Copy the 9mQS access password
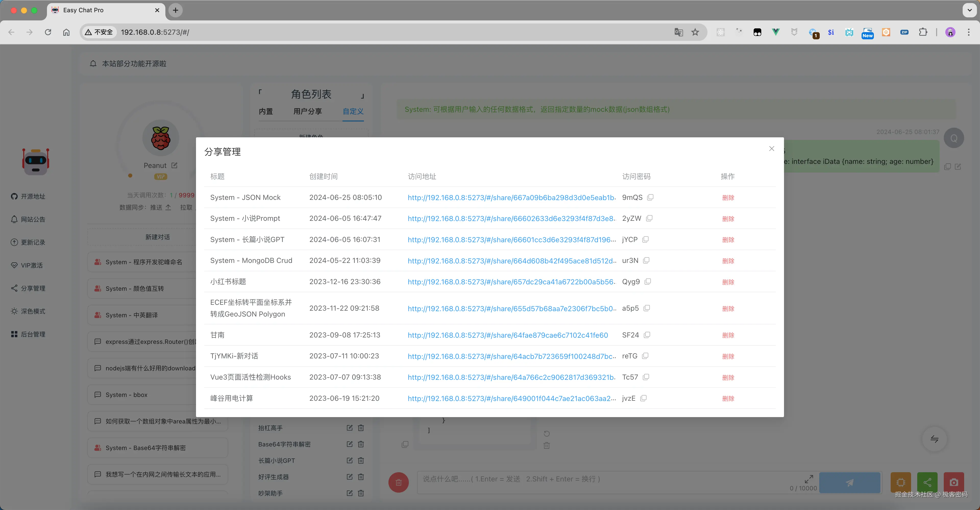This screenshot has width=980, height=510. 651,197
